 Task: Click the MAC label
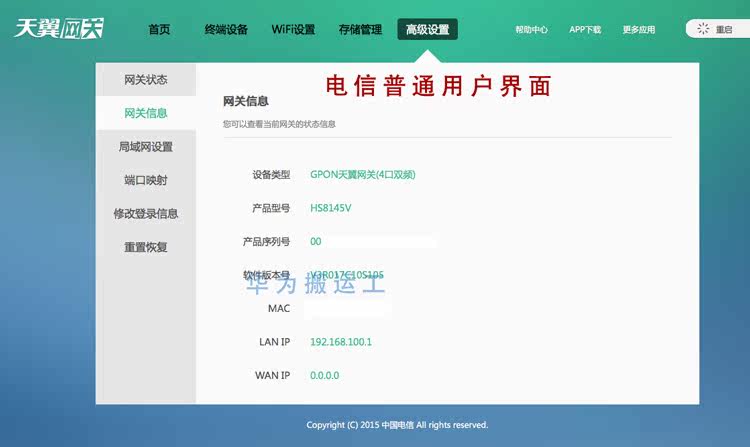pyautogui.click(x=279, y=308)
